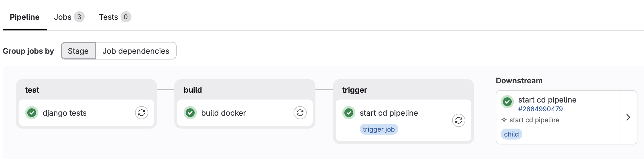Group jobs by Job dependencies

(136, 51)
